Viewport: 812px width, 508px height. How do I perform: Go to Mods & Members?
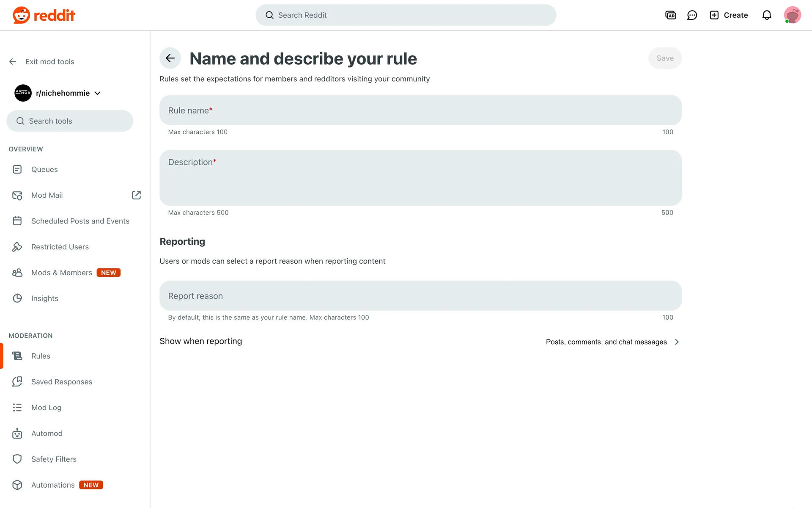[62, 273]
